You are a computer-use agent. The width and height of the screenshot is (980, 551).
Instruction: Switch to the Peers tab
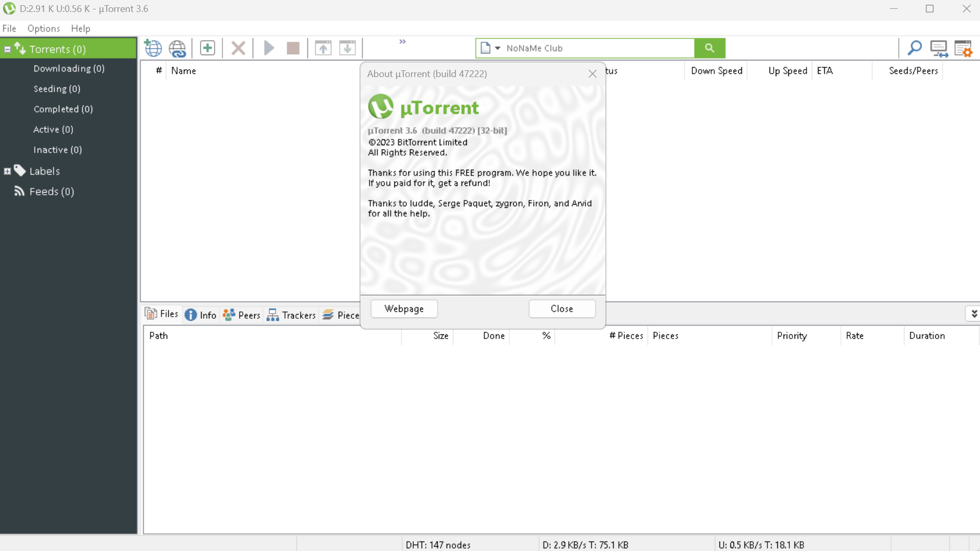241,315
